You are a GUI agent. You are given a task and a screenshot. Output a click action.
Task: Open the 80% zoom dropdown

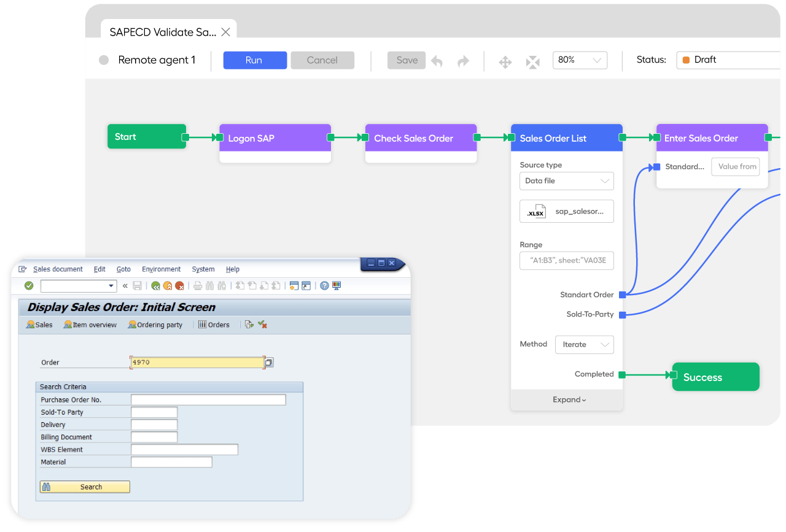tap(580, 60)
